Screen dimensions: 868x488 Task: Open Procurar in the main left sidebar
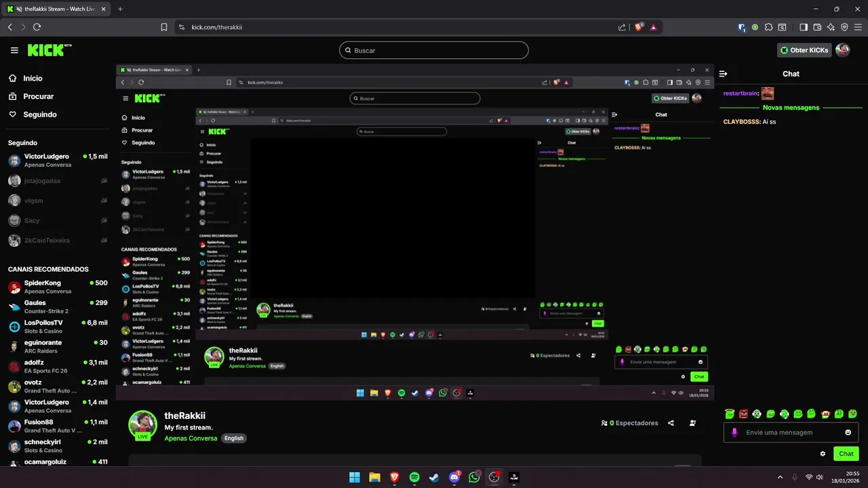(31, 96)
